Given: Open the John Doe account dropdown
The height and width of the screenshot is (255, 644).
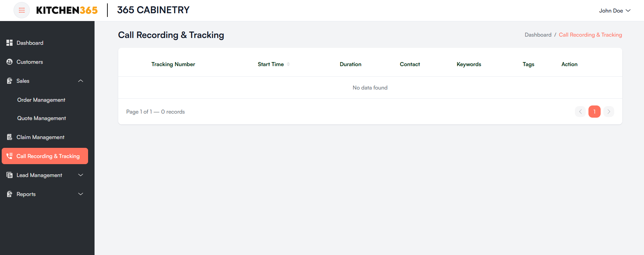Looking at the screenshot, I should tap(615, 11).
